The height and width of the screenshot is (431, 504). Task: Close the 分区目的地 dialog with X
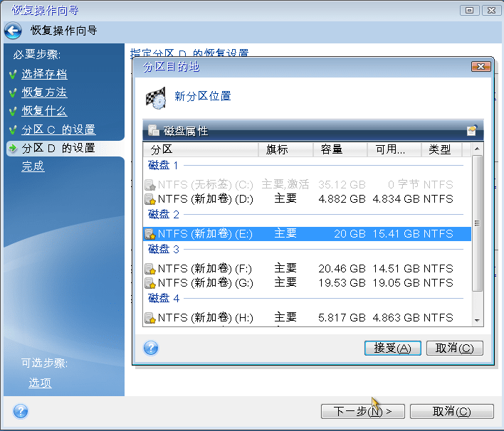pyautogui.click(x=481, y=66)
